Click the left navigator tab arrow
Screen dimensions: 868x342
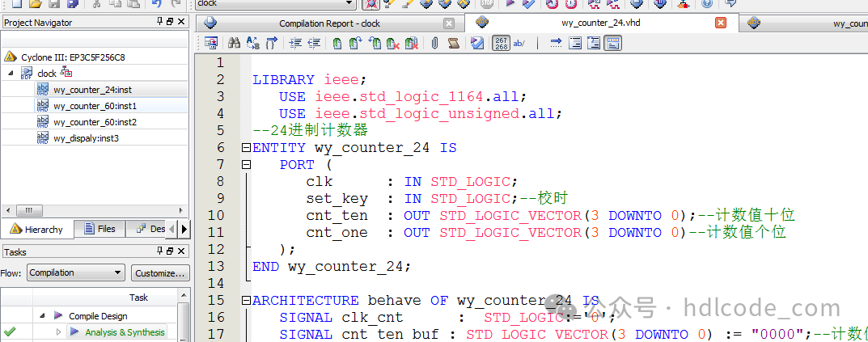pyautogui.click(x=172, y=229)
